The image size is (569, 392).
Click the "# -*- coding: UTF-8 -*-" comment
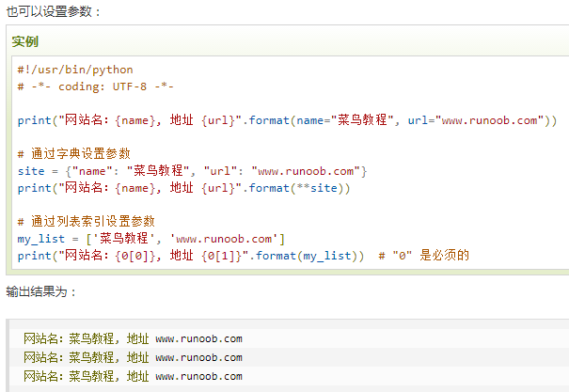coord(96,86)
